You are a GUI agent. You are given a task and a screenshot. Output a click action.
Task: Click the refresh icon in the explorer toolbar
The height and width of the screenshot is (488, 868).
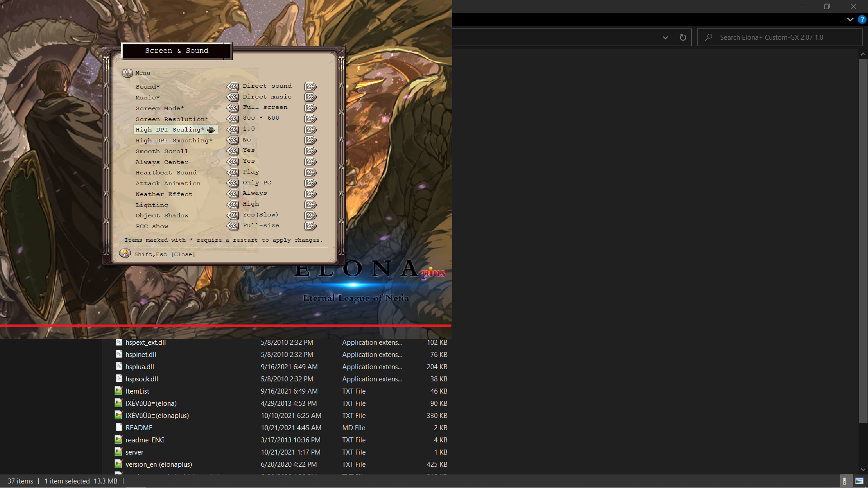pos(683,37)
